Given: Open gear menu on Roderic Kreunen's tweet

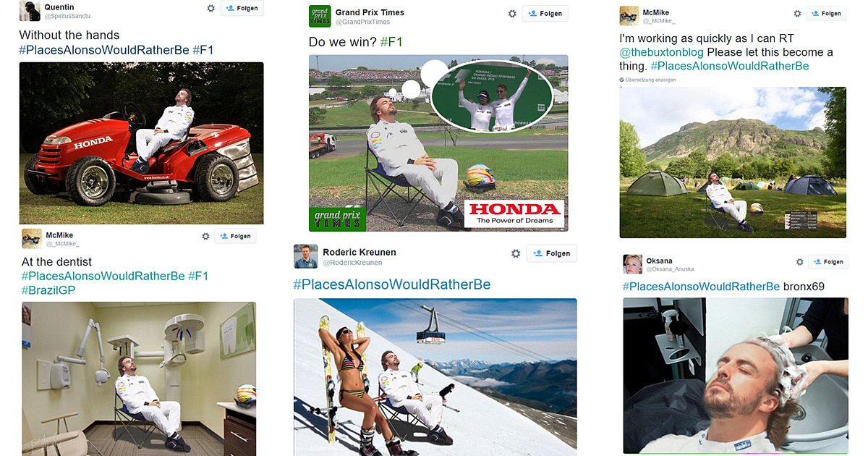Looking at the screenshot, I should point(516,253).
